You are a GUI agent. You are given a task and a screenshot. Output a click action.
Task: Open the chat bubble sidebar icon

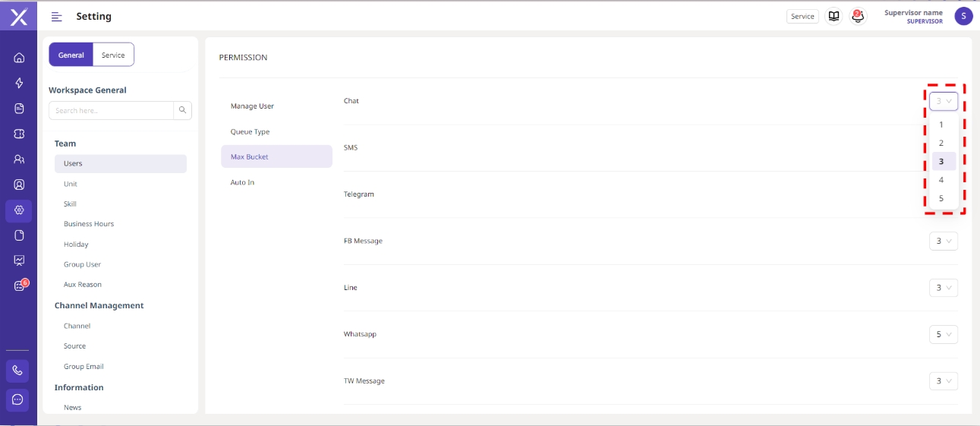pyautogui.click(x=18, y=399)
